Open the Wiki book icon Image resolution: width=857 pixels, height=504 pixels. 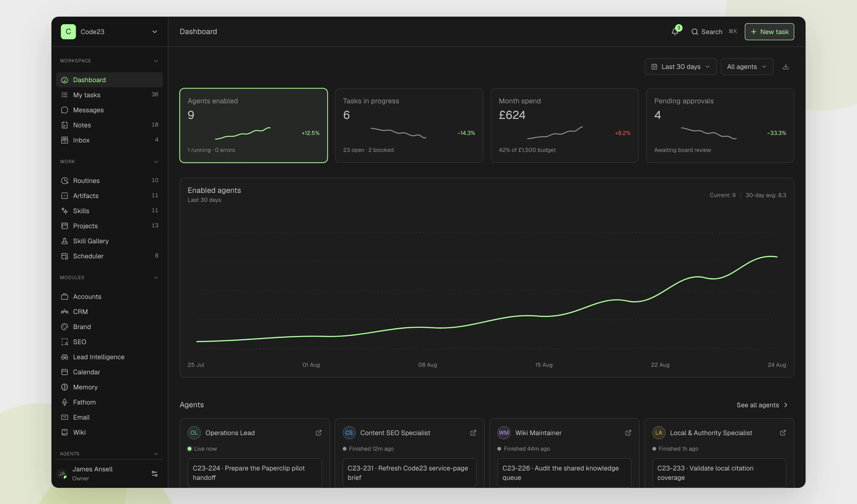point(65,432)
